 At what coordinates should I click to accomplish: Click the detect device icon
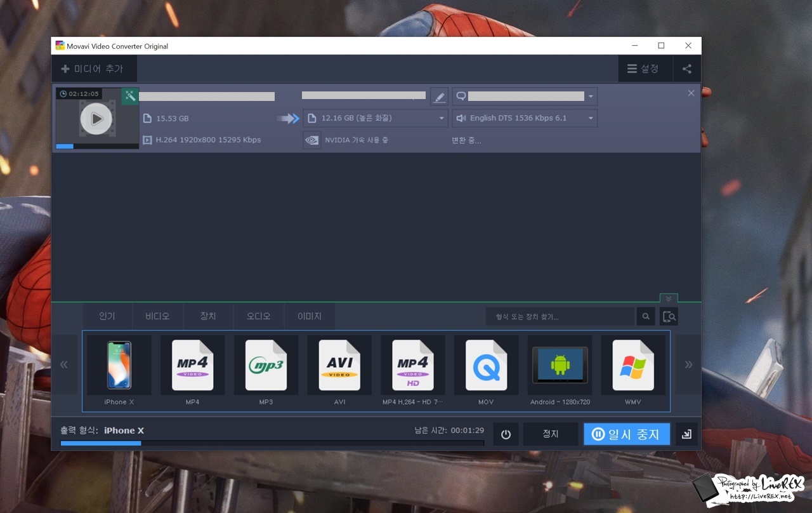[x=669, y=316]
